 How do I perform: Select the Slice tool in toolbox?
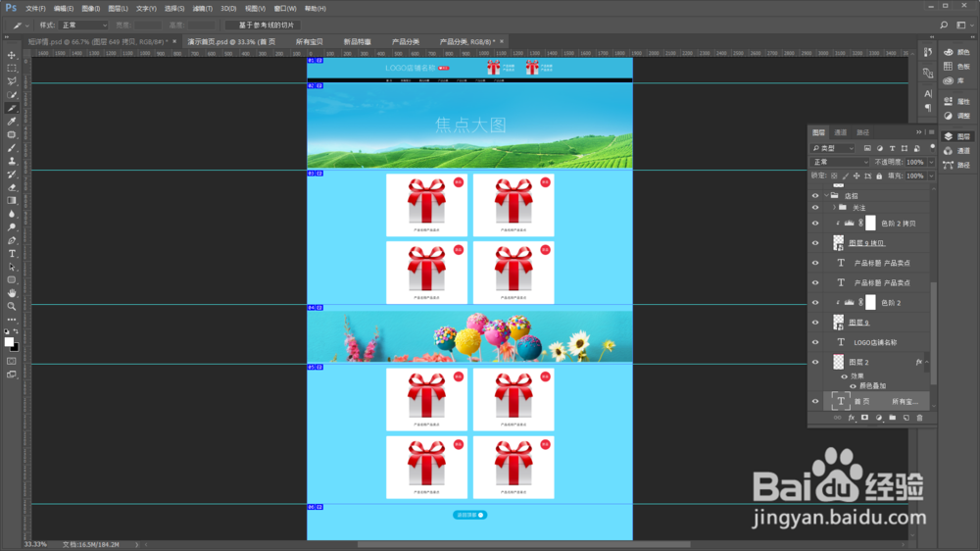click(x=11, y=108)
